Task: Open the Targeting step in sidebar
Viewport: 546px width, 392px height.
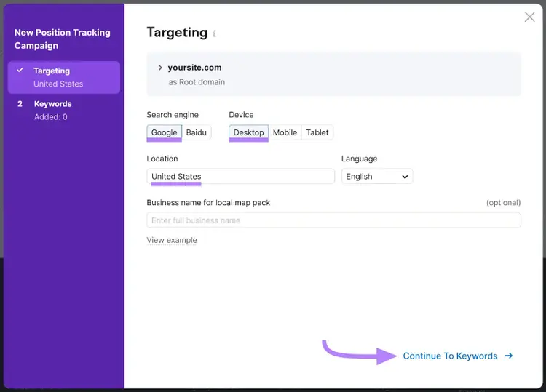Action: coord(64,77)
